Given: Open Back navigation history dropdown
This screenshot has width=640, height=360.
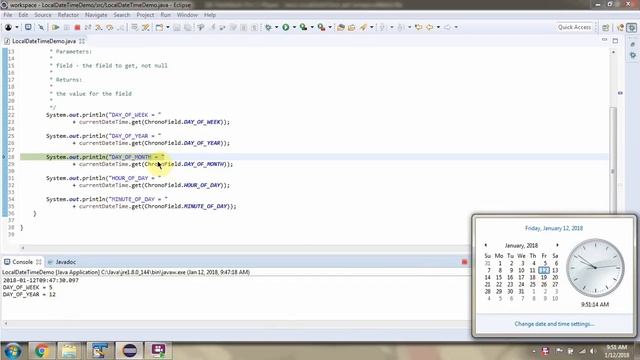Looking at the screenshot, I should pyautogui.click(x=438, y=27).
